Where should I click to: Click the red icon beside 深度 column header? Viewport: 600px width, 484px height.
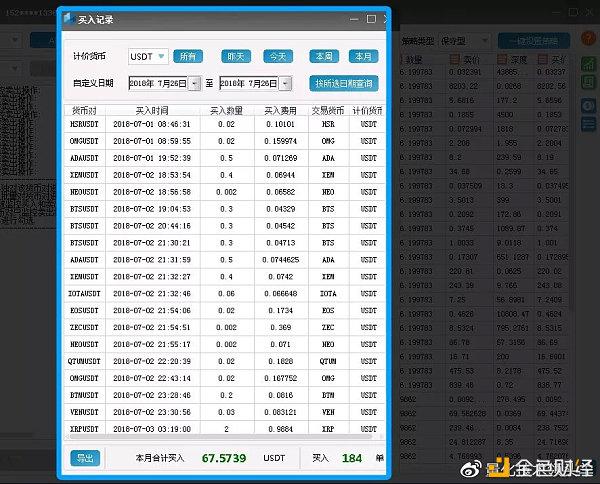[x=502, y=59]
